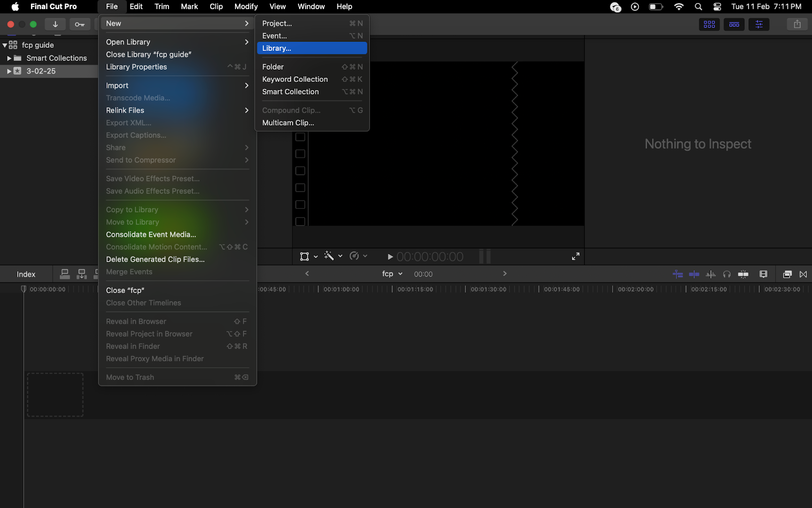Screen dimensions: 812x508
Task: Open the Mark menu
Action: coord(189,7)
